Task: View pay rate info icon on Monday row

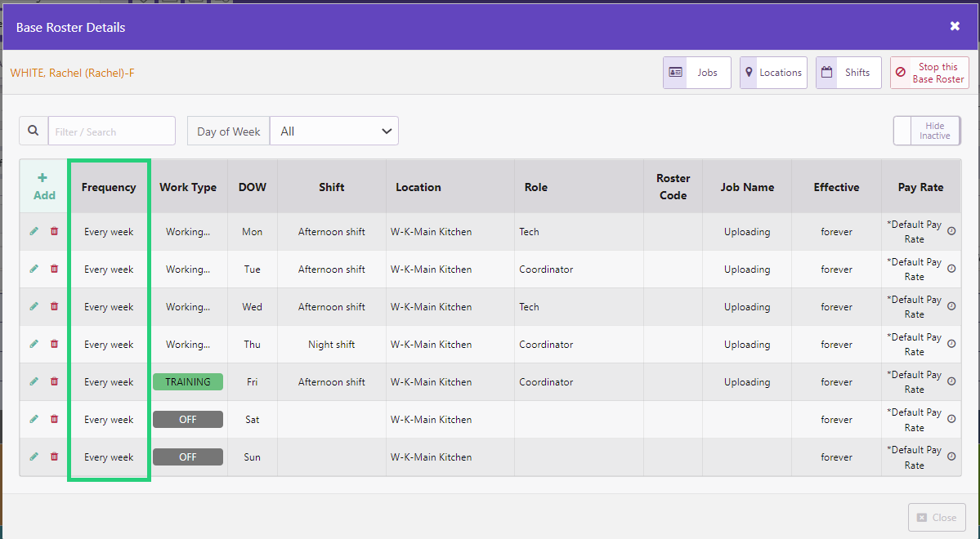Action: [950, 231]
